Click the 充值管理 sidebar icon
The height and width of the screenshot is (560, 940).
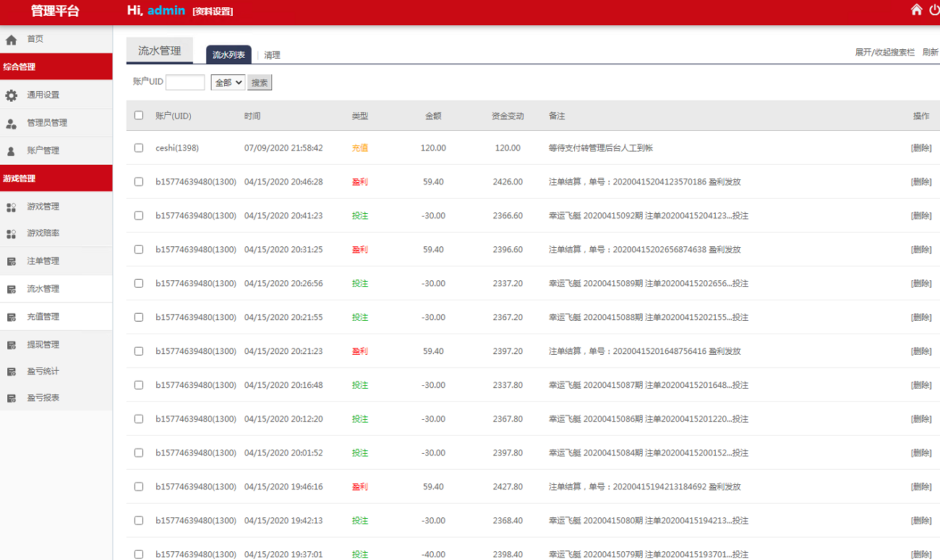12,317
